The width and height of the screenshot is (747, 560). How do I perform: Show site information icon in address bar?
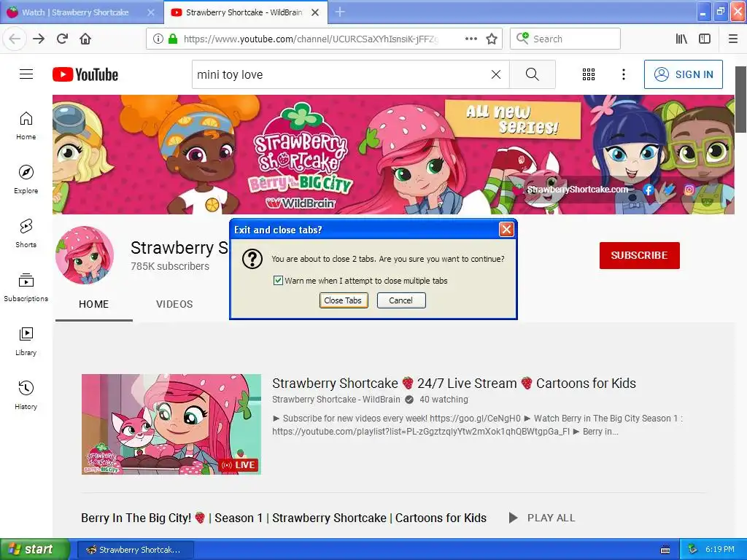(158, 39)
